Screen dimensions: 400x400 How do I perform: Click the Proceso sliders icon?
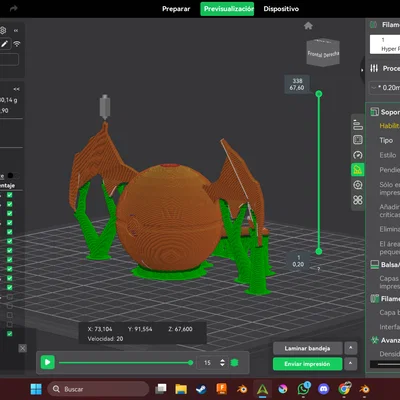(x=374, y=68)
